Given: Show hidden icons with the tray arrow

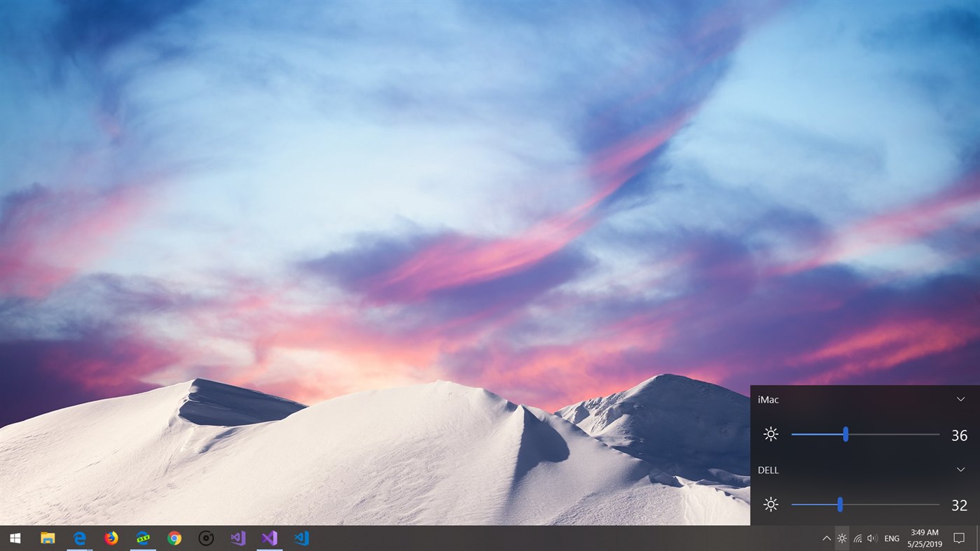Looking at the screenshot, I should [827, 538].
